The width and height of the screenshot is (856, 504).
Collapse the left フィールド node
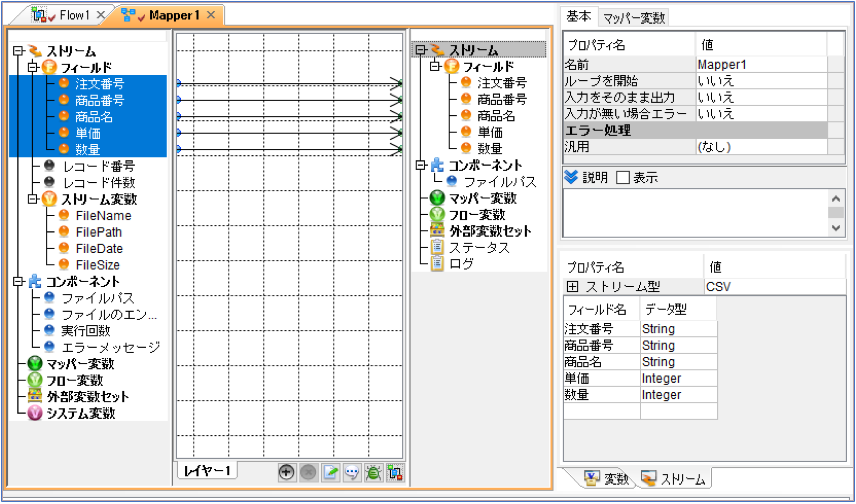point(33,67)
